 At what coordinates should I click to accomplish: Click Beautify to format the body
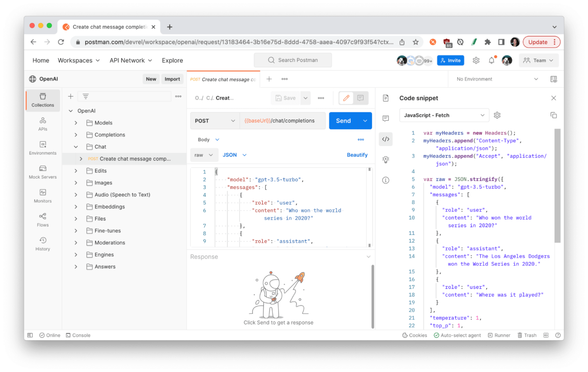point(357,155)
